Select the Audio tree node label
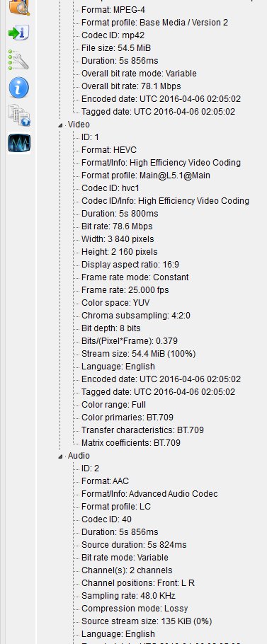This screenshot has width=267, height=644. [x=79, y=456]
